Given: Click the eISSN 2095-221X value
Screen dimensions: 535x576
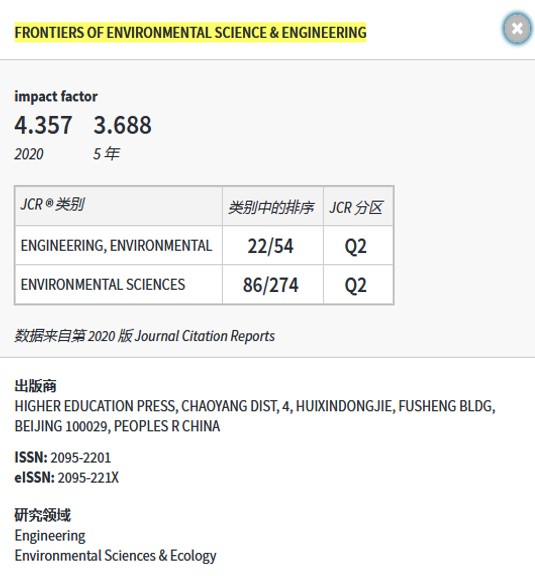Looking at the screenshot, I should click(x=88, y=478).
